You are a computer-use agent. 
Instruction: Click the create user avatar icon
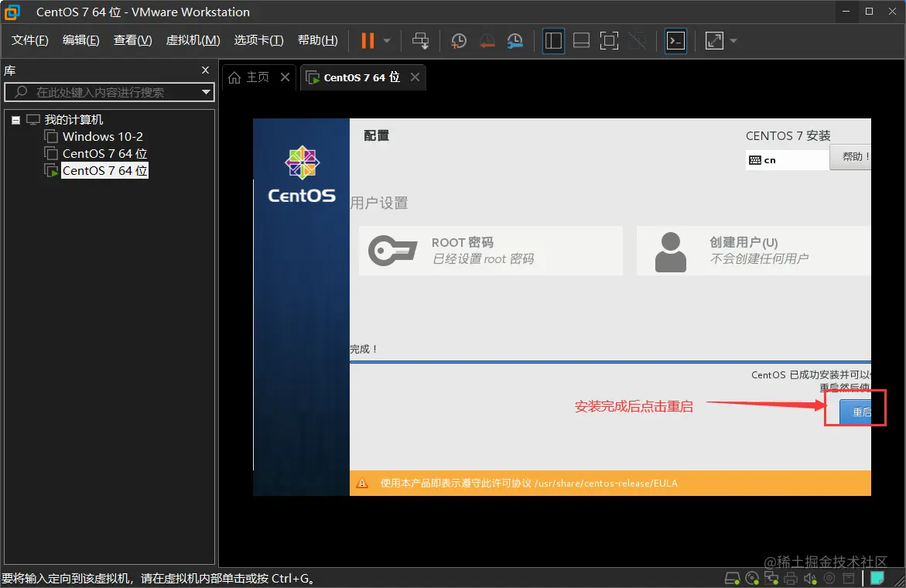point(670,252)
